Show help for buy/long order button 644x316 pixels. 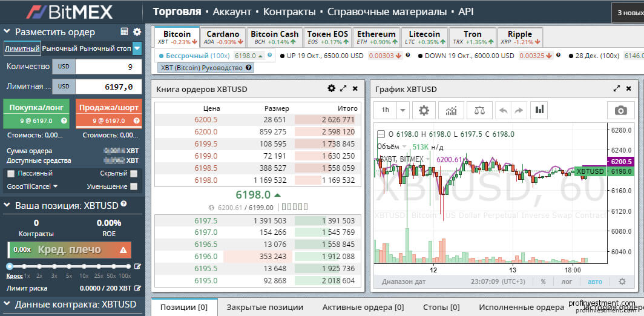point(64,121)
